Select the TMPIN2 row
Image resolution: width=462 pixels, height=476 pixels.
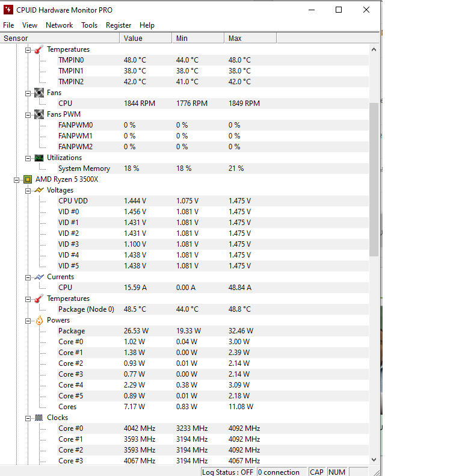point(213,82)
